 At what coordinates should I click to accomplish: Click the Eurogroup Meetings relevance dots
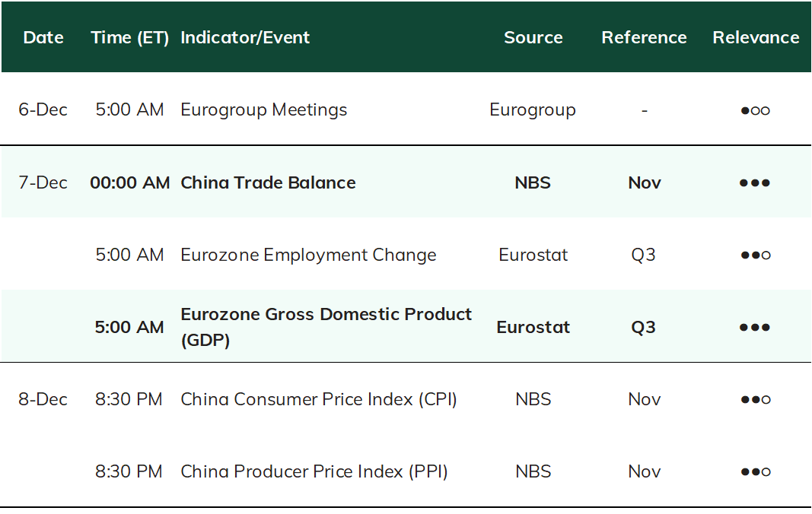(x=755, y=110)
